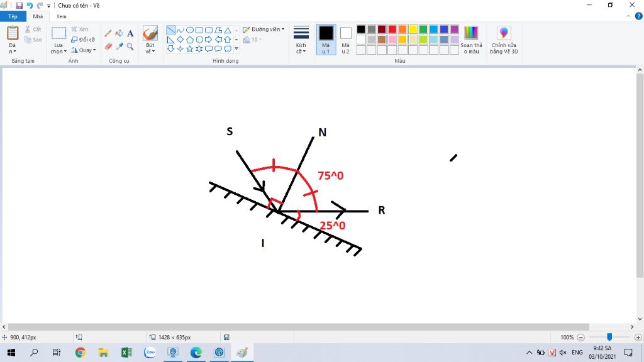The height and width of the screenshot is (362, 644).
Task: Open Google Chrome from taskbar
Action: (x=80, y=352)
